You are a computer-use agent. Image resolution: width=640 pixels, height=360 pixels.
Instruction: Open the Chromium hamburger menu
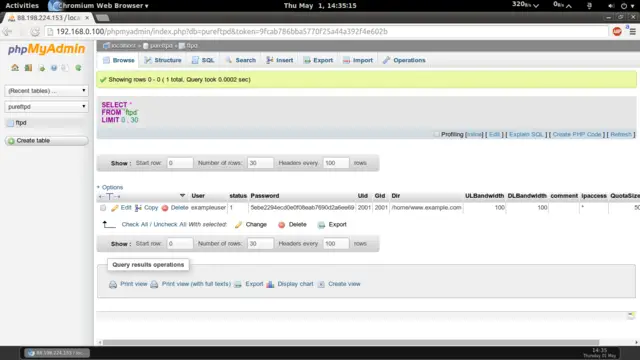(x=633, y=32)
